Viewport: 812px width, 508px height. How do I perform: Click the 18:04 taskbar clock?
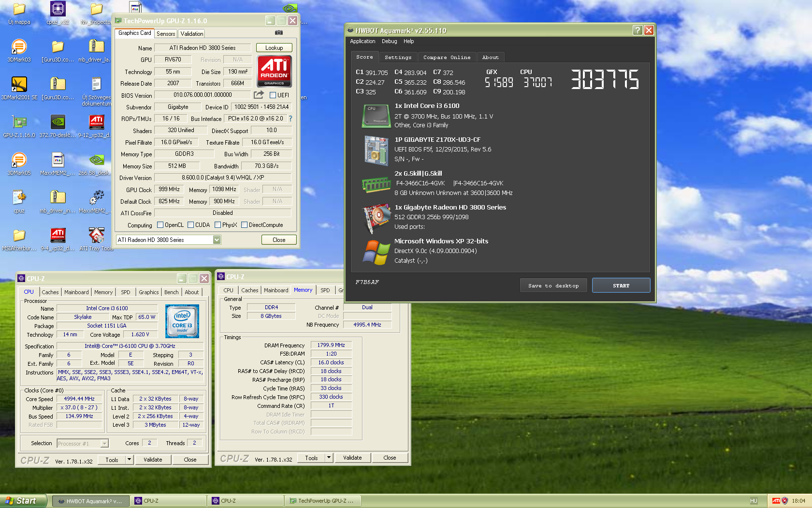(798, 501)
